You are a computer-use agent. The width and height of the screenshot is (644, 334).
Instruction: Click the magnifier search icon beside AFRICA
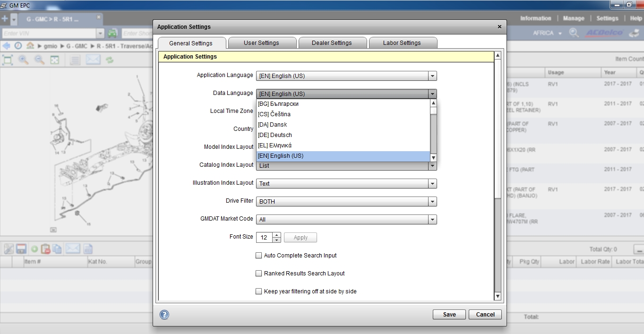pyautogui.click(x=574, y=33)
